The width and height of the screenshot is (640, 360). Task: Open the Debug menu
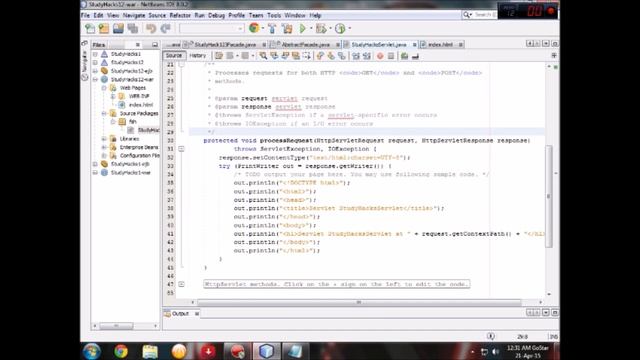pyautogui.click(x=216, y=16)
